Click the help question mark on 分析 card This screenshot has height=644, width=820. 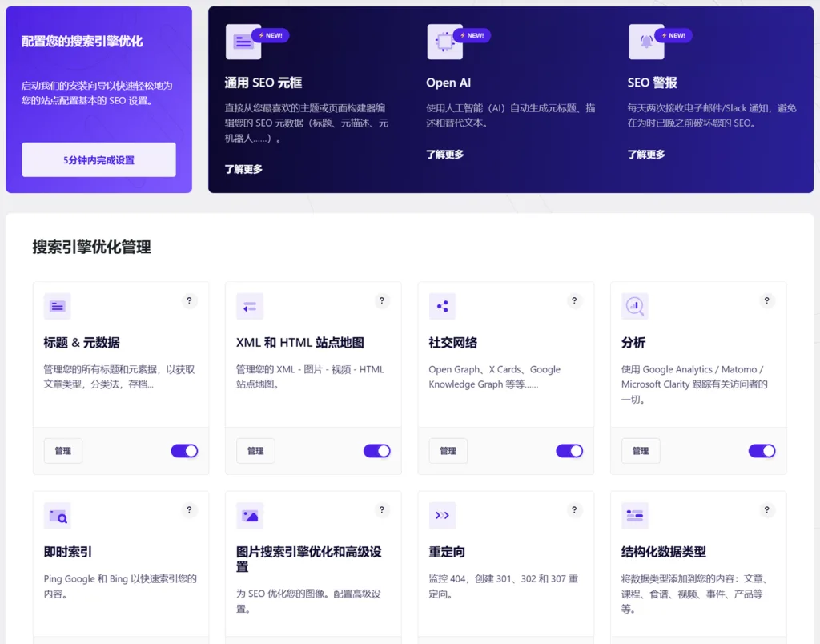[766, 300]
